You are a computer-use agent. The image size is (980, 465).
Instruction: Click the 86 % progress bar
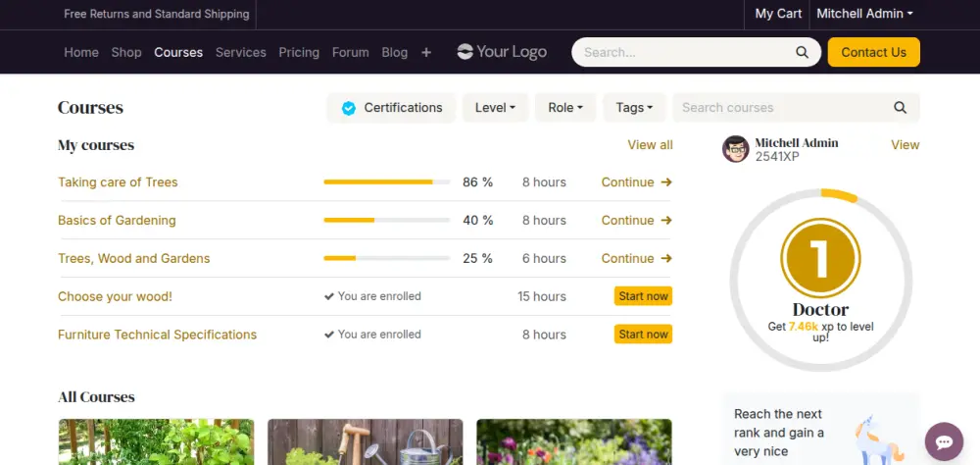pos(387,182)
